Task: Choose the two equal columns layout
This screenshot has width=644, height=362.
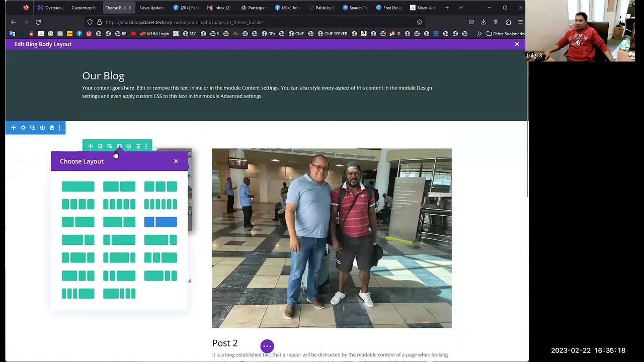Action: coord(119,187)
